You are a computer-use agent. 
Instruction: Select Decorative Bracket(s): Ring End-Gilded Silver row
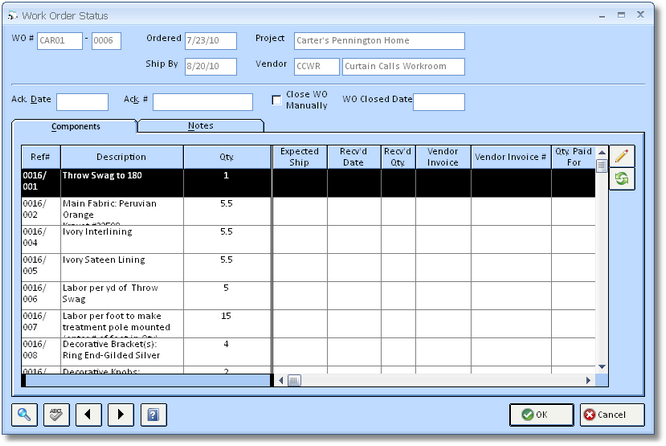pyautogui.click(x=308, y=352)
